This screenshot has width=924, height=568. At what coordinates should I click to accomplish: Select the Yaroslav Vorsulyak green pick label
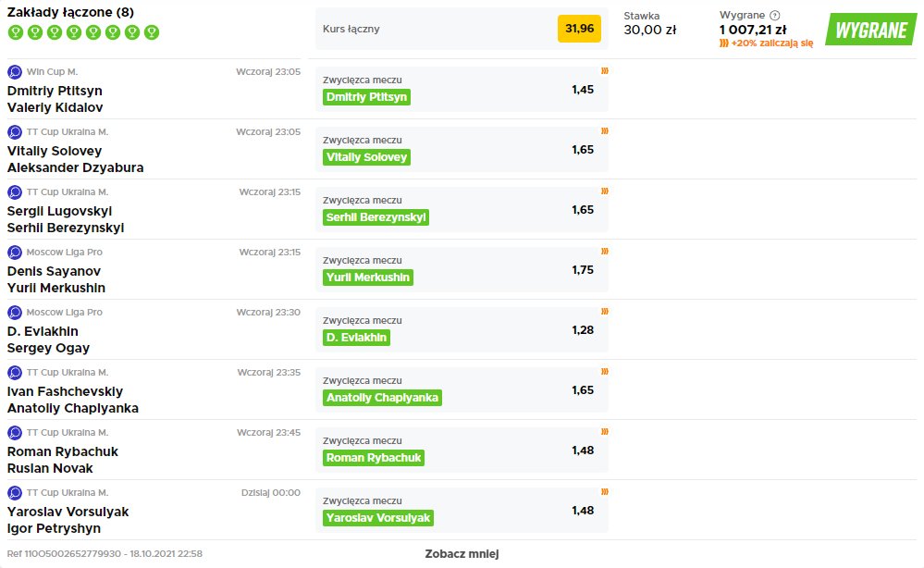coord(378,518)
